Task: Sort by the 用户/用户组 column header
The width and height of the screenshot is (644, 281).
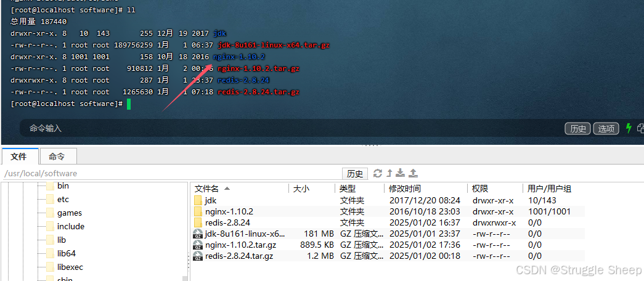Action: [x=550, y=189]
